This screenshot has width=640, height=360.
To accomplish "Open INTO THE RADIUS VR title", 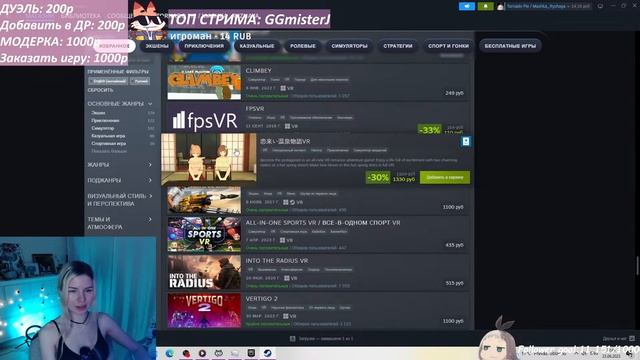I will coord(277,261).
